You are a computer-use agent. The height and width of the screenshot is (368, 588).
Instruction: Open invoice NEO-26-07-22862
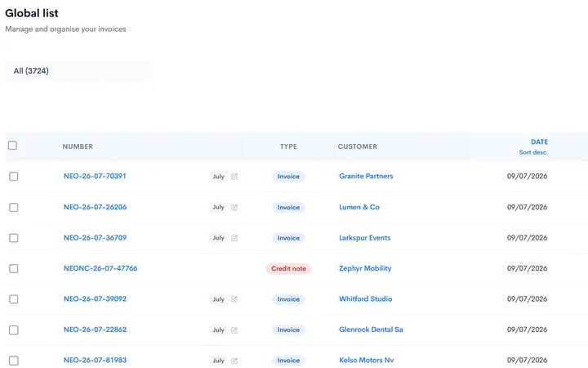coord(95,330)
